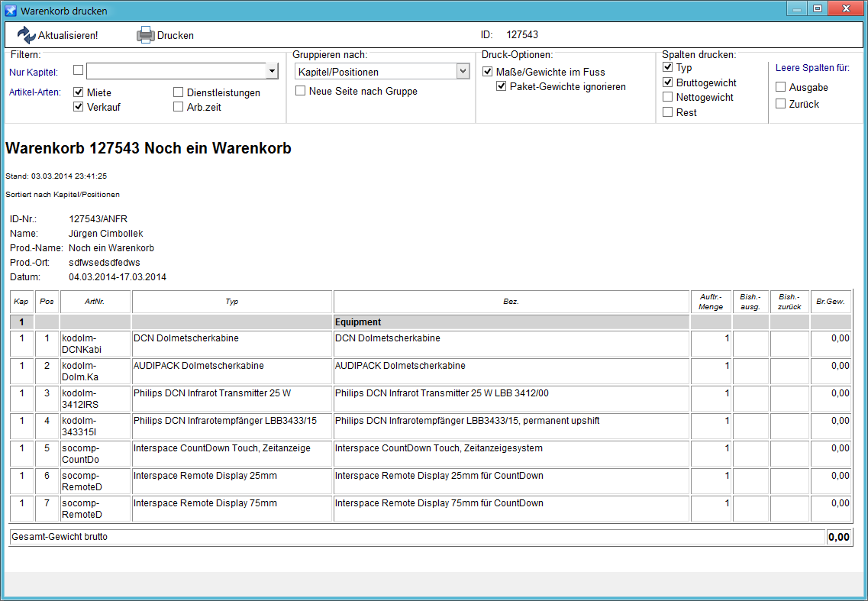The width and height of the screenshot is (868, 601).
Task: Click the Artikel-Arten label link
Action: tap(35, 92)
